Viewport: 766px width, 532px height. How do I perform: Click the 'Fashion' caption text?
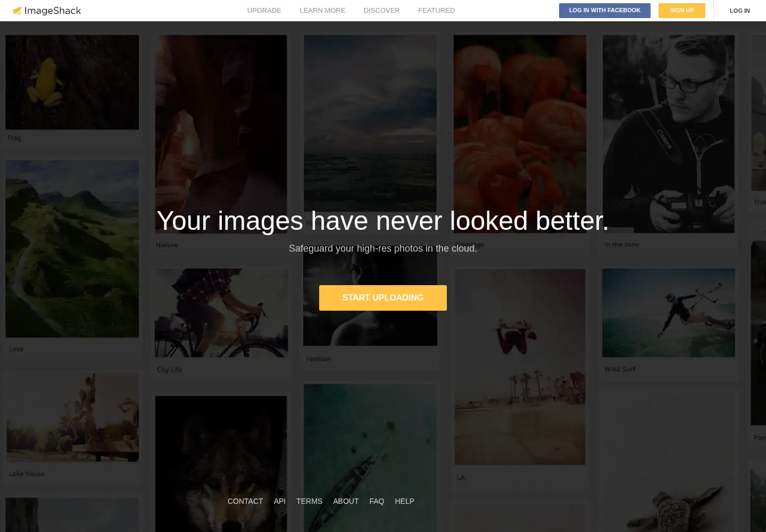pos(318,359)
